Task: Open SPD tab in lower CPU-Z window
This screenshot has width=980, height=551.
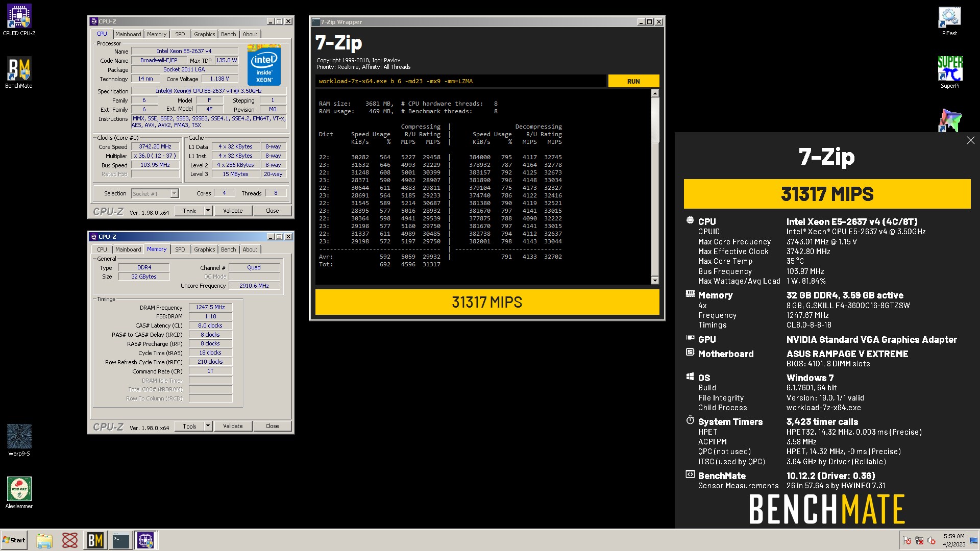Action: [x=180, y=249]
